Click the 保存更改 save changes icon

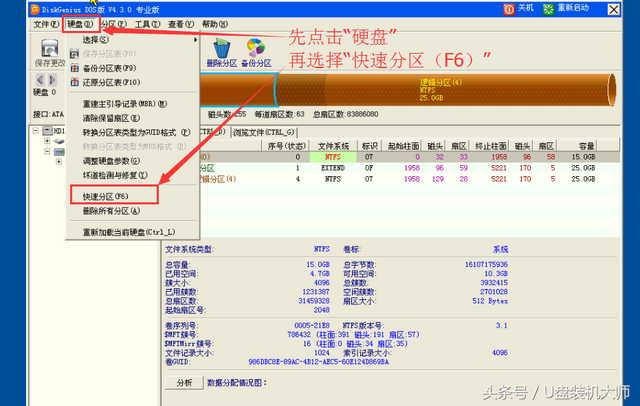point(49,48)
